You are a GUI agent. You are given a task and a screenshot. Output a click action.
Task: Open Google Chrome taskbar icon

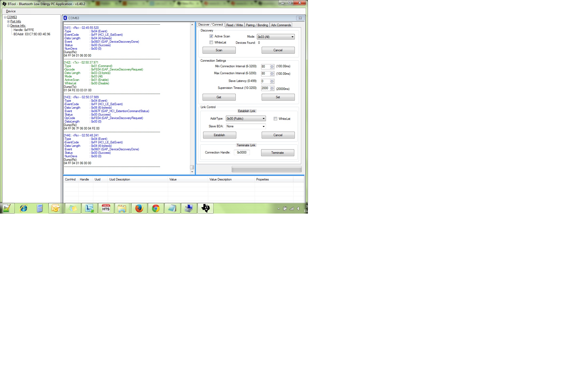tap(156, 208)
